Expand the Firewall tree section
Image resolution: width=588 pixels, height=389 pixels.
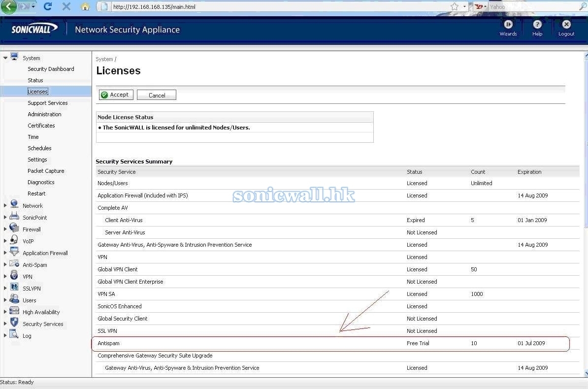[x=5, y=229]
